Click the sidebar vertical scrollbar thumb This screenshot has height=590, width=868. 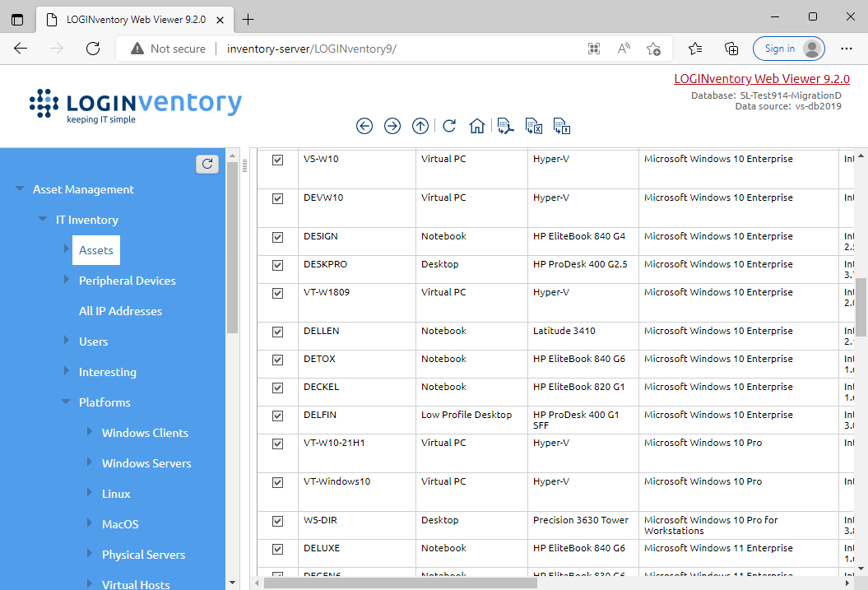click(233, 247)
